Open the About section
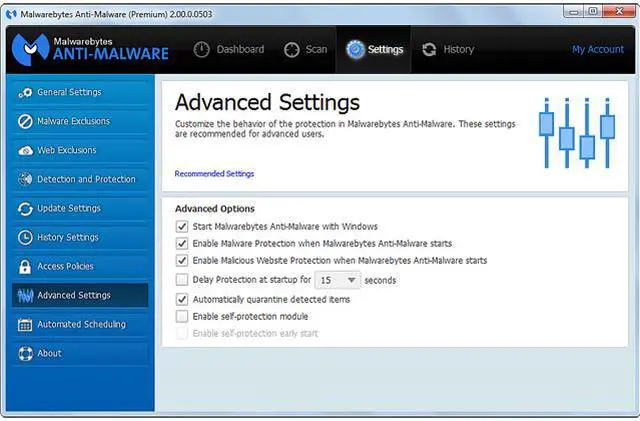 [x=80, y=353]
